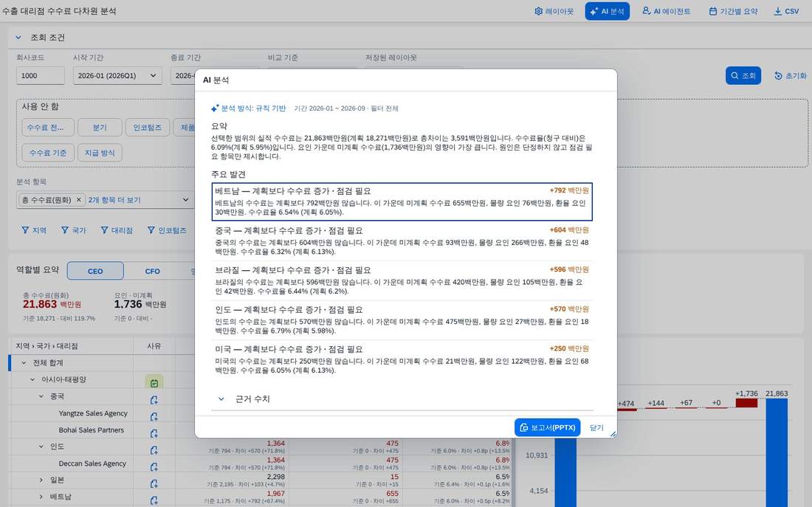Image resolution: width=812 pixels, height=507 pixels.
Task: Open the AI 에이전트 panel
Action: (x=666, y=11)
